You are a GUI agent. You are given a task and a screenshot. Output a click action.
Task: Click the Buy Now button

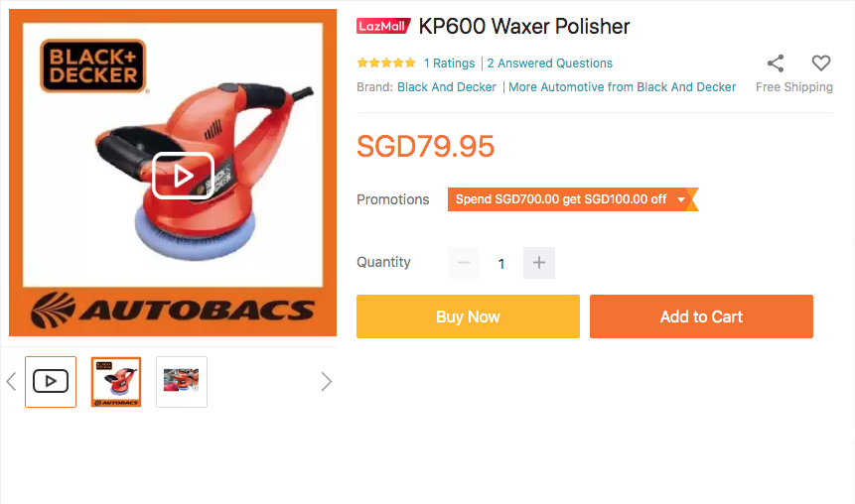pyautogui.click(x=468, y=316)
